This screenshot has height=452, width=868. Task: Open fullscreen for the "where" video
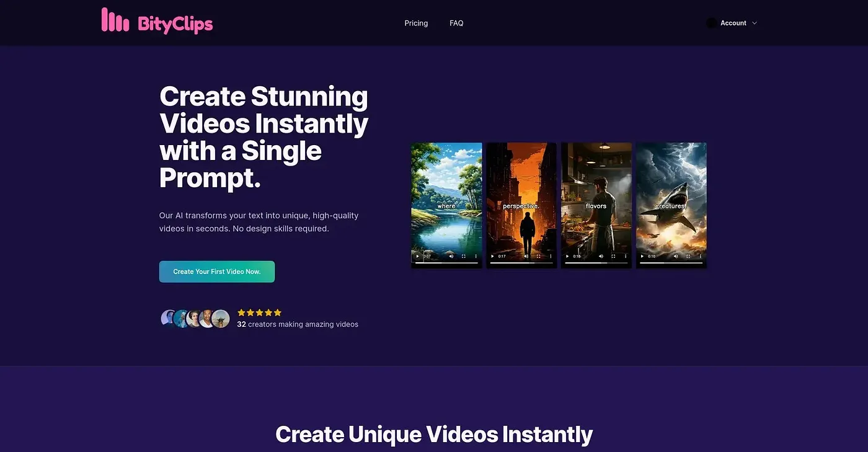click(463, 256)
